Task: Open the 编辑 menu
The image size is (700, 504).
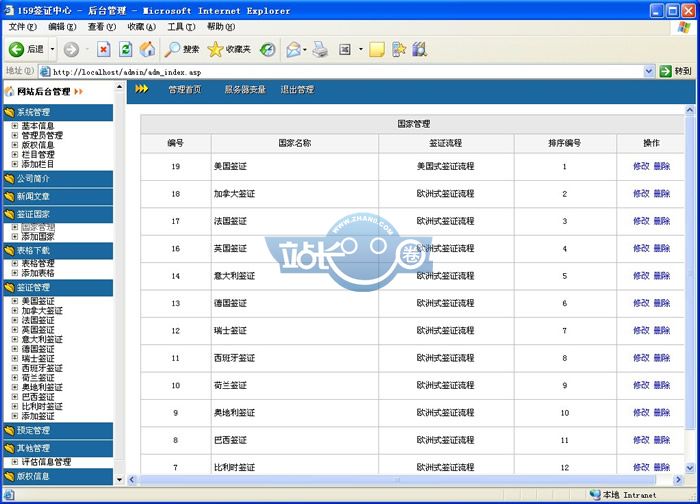Action: [x=62, y=27]
